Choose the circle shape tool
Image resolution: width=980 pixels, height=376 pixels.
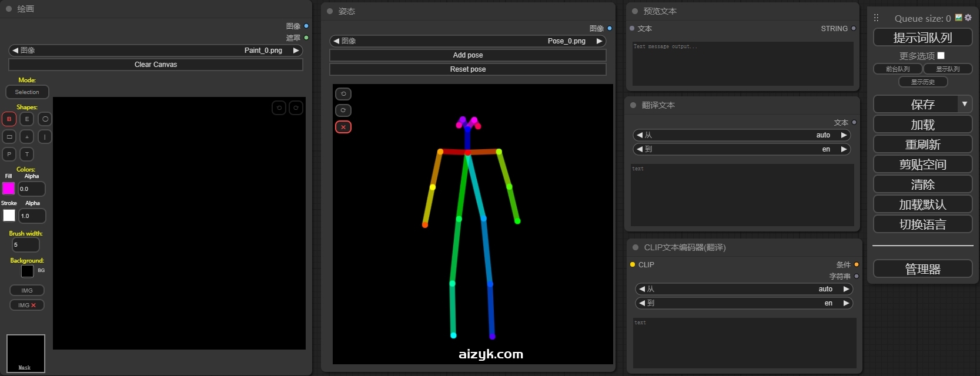coord(45,119)
